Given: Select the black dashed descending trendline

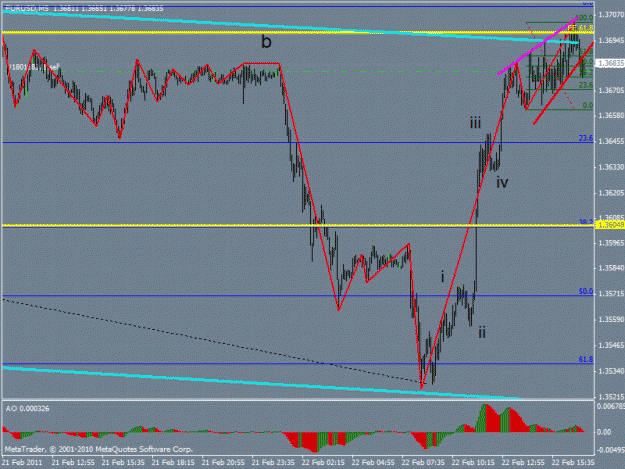Looking at the screenshot, I should coord(215,342).
